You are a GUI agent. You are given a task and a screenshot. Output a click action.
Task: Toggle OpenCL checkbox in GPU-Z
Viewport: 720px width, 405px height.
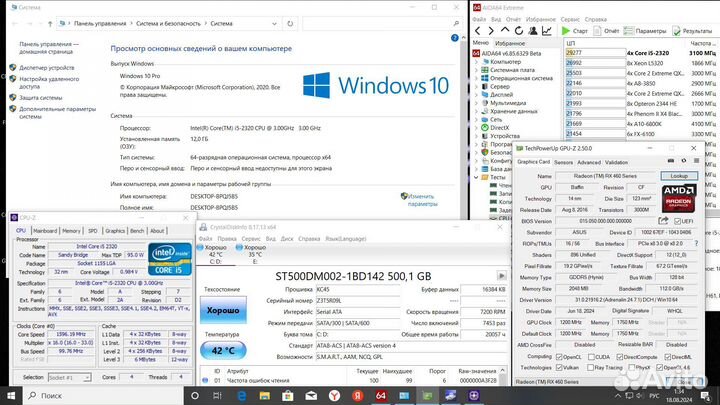559,357
